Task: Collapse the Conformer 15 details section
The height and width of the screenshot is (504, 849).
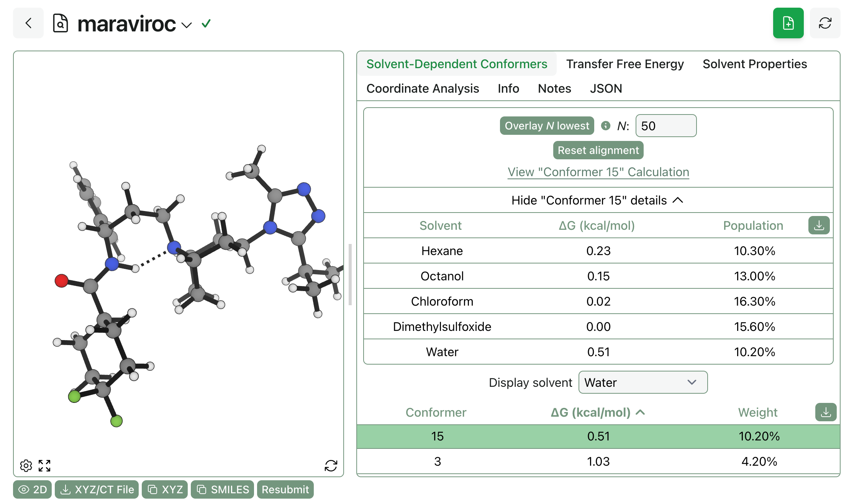Action: [597, 200]
